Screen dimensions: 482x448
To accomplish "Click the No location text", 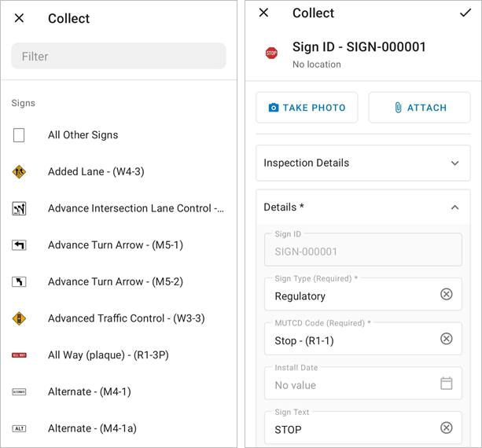I will pos(317,64).
